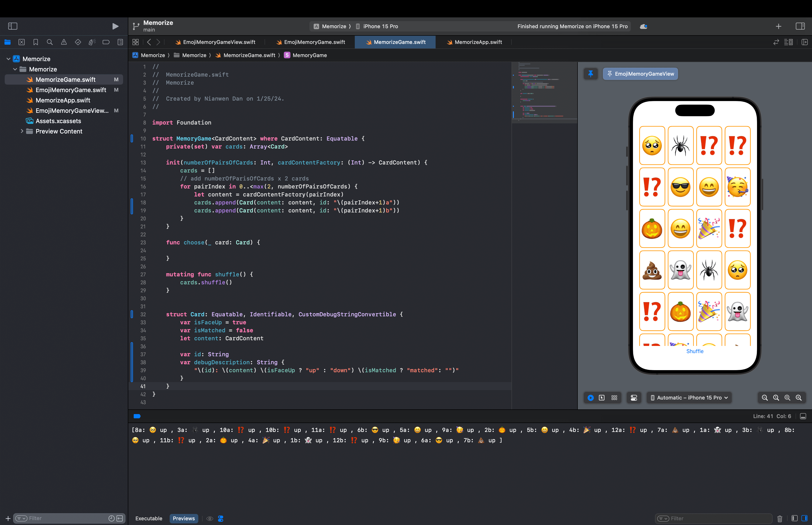
Task: Select the EmojiMemoryGameView preview chip
Action: (640, 74)
